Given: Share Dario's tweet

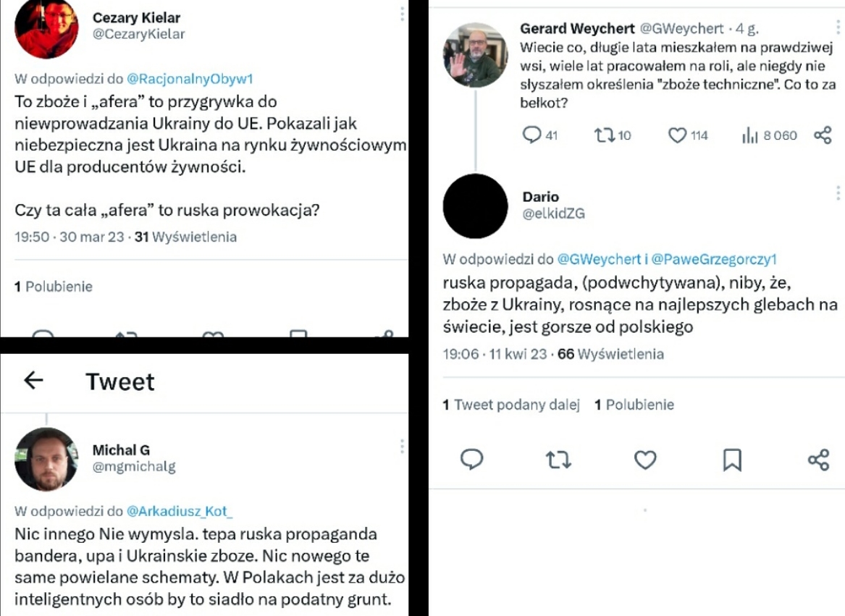Looking at the screenshot, I should (x=818, y=459).
